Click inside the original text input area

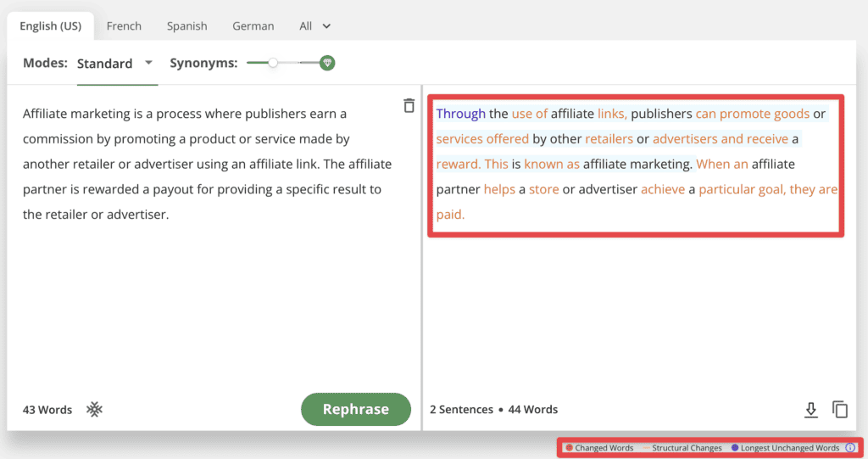click(x=208, y=164)
